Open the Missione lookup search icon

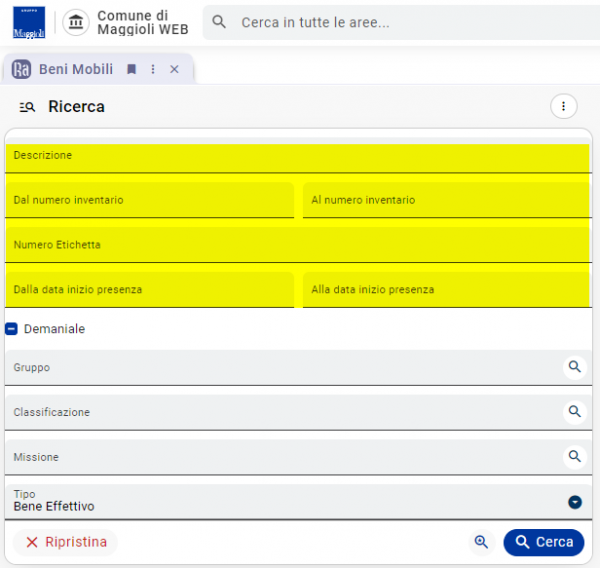point(575,456)
